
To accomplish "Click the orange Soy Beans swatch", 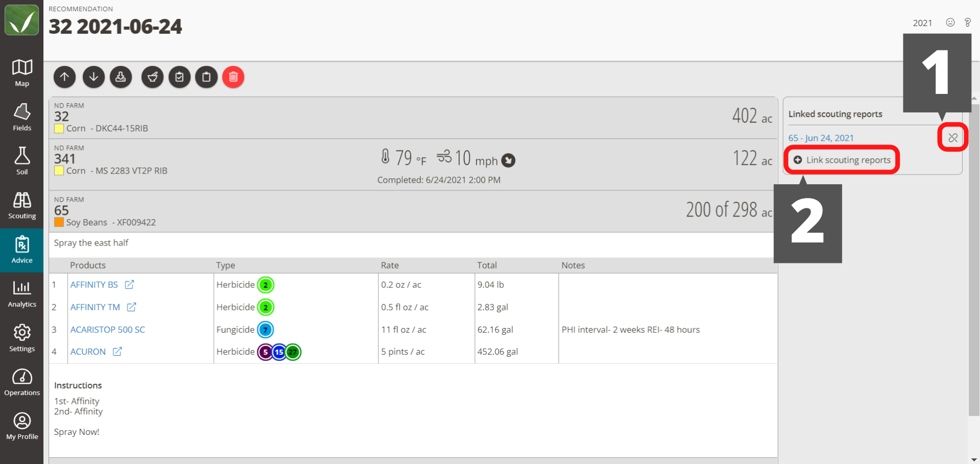I will pyautogui.click(x=59, y=222).
